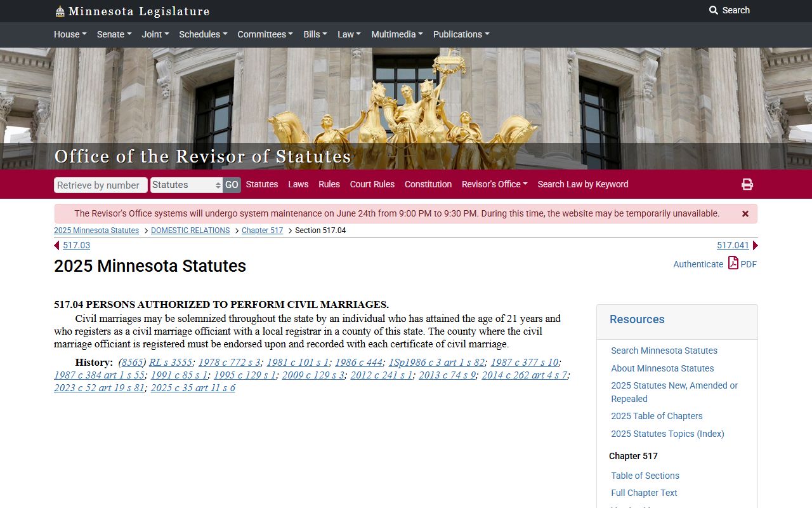Open history link 2012 c 241 s 1

pyautogui.click(x=381, y=375)
